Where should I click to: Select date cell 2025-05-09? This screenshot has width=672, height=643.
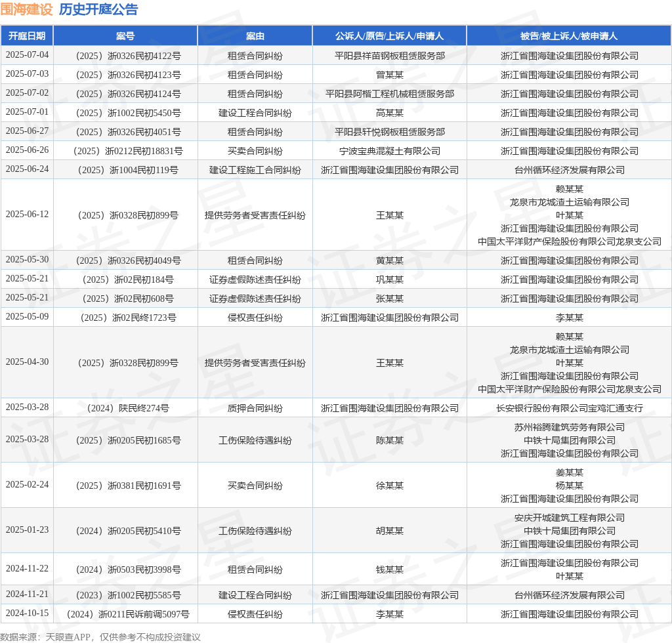pyautogui.click(x=27, y=316)
